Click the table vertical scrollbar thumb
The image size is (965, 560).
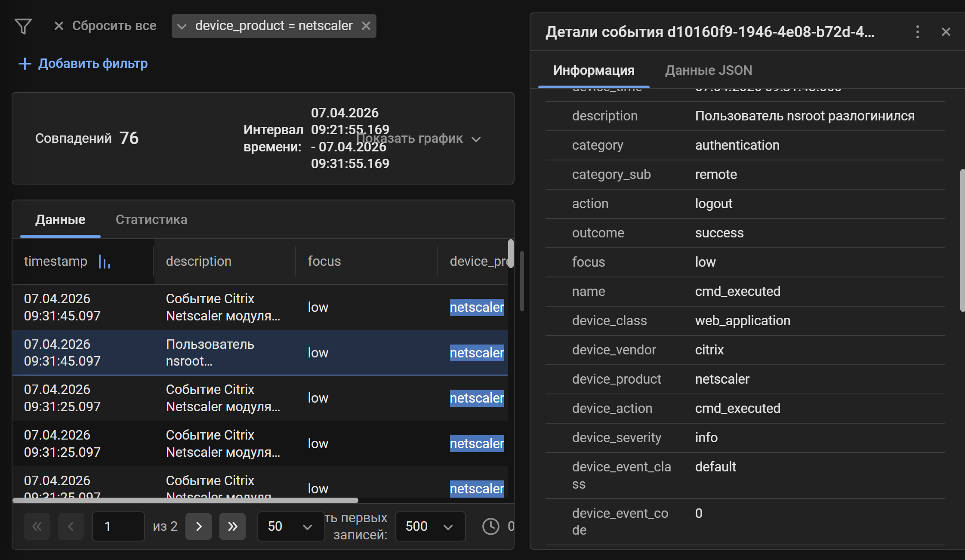(511, 254)
